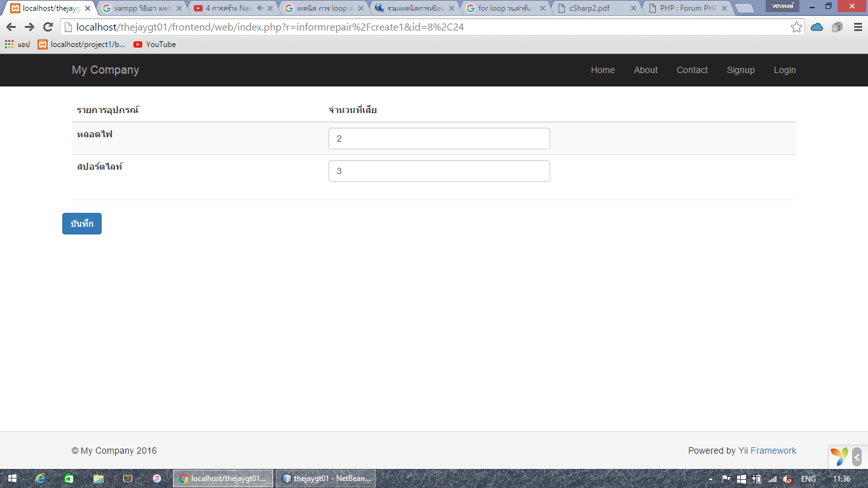This screenshot has width=868, height=488.
Task: Click the browser forward arrow
Action: (29, 27)
